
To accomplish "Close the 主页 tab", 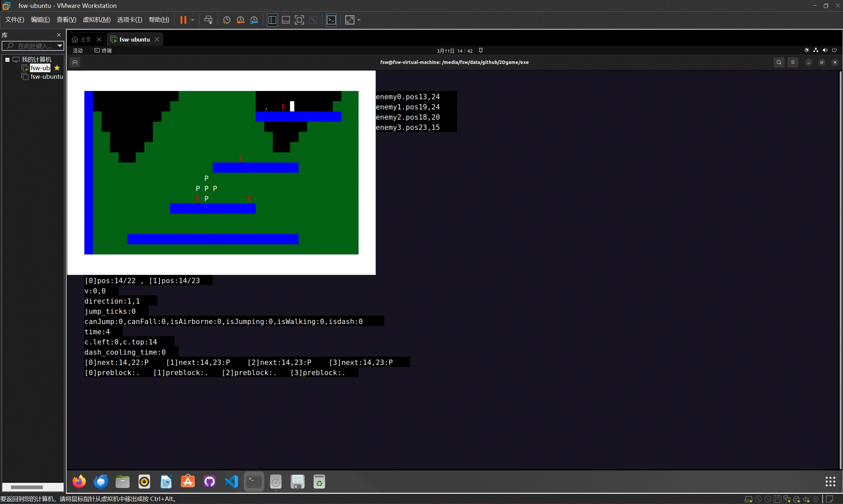I will tap(99, 40).
